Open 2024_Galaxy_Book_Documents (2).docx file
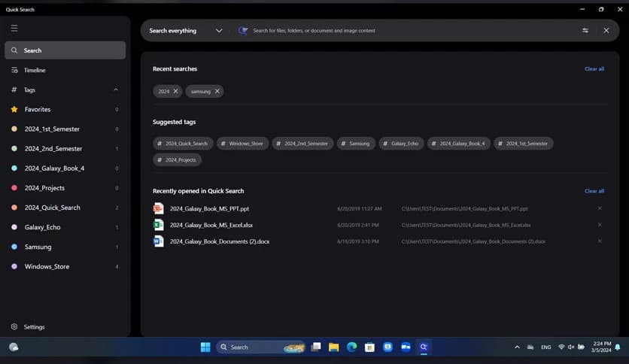629x364 pixels. (x=220, y=241)
